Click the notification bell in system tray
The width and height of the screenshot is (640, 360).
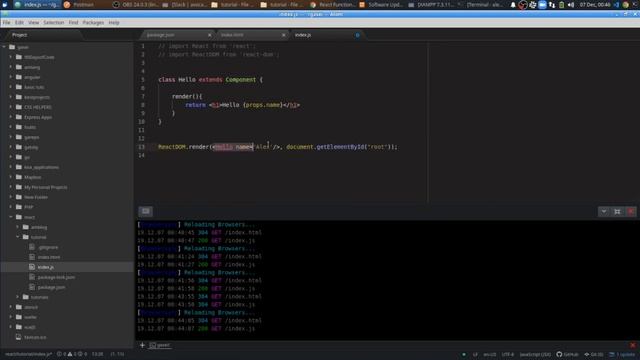(x=513, y=5)
